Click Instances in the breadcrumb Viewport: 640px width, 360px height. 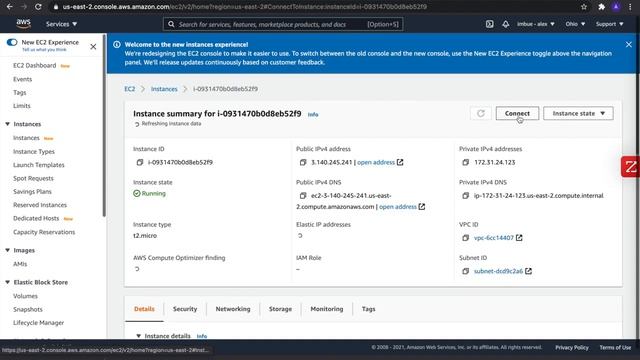coord(164,89)
